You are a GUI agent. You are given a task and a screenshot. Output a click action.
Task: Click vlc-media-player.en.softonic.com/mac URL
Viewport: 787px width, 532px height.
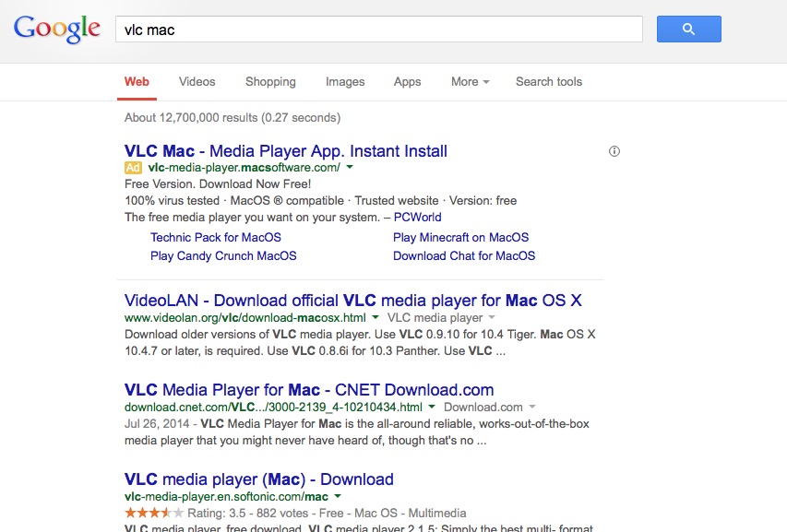pyautogui.click(x=226, y=496)
